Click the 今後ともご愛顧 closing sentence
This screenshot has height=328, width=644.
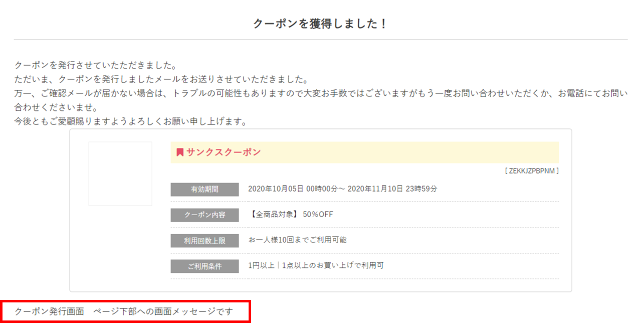click(x=130, y=122)
